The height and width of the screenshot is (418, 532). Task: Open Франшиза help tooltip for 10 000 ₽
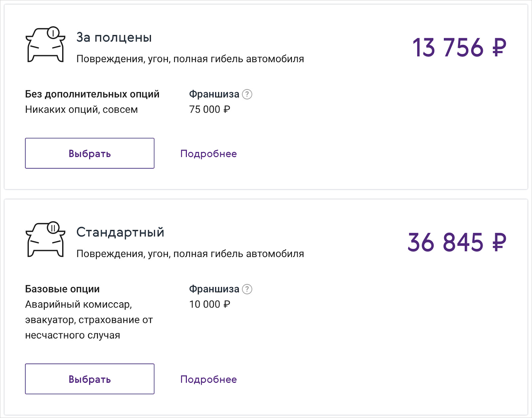(x=247, y=289)
